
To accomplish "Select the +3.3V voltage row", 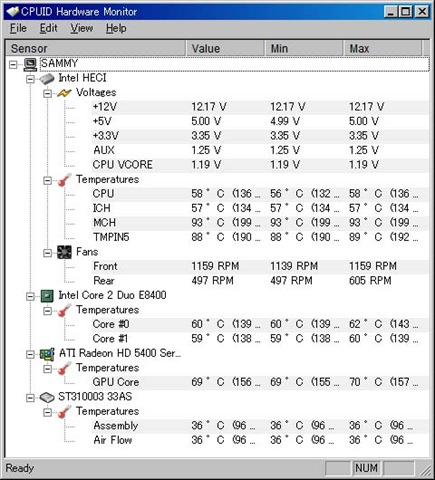I will [260, 136].
